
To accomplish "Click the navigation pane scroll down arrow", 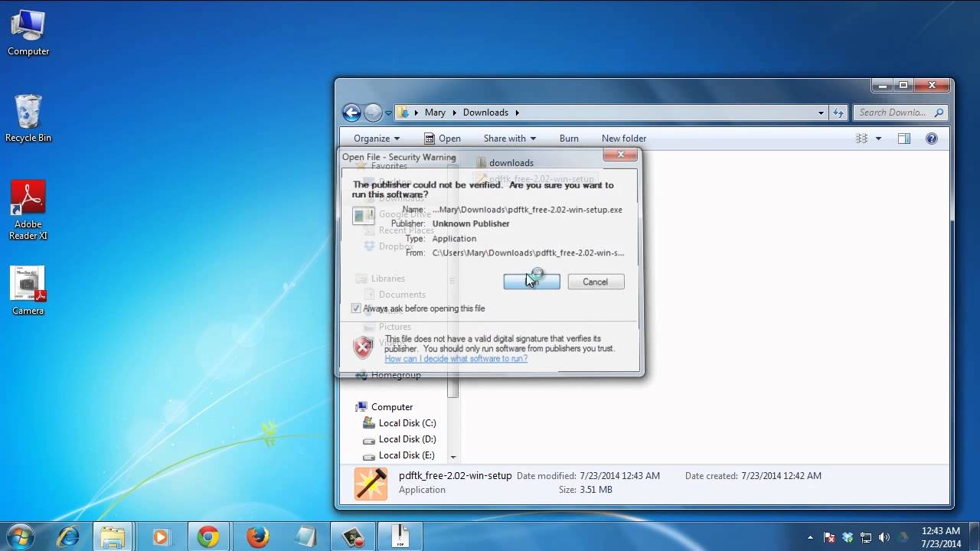I will [452, 457].
